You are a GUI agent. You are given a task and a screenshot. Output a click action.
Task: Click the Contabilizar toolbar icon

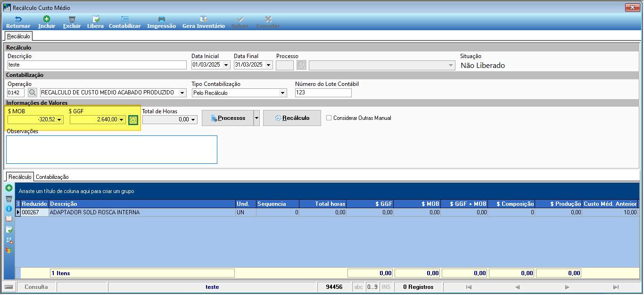[124, 19]
